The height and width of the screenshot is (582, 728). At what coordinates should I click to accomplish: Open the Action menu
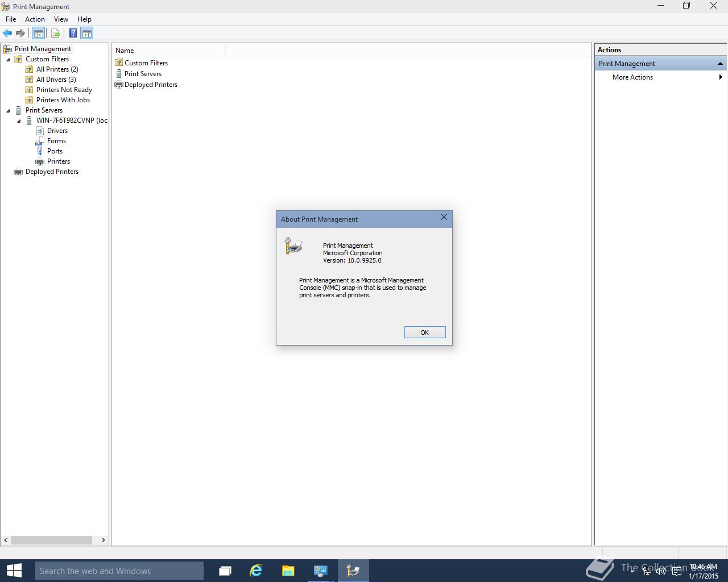[35, 19]
